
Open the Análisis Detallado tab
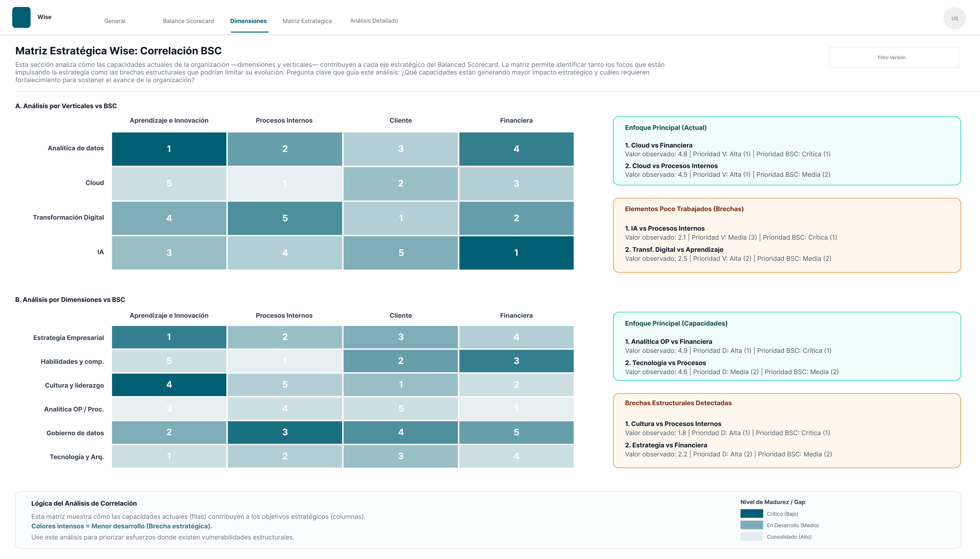pyautogui.click(x=374, y=21)
